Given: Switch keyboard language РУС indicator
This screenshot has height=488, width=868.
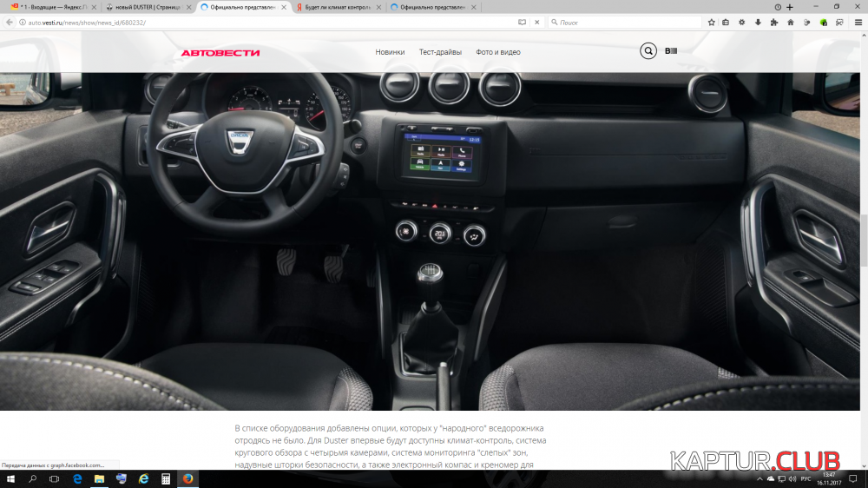Looking at the screenshot, I should coord(805,478).
